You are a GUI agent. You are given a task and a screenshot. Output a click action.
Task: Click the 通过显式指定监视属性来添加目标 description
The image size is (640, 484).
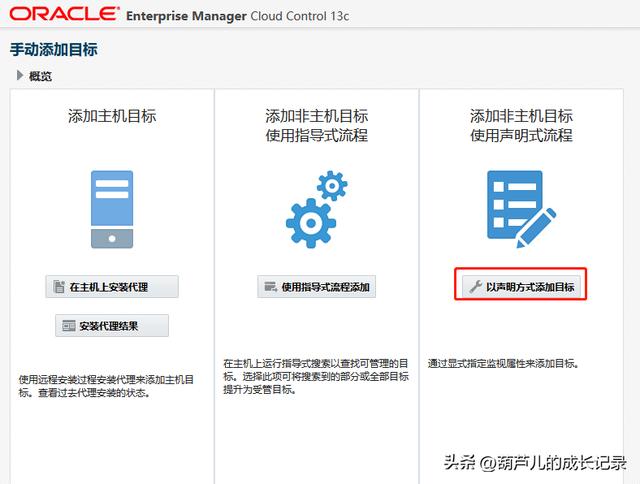[503, 363]
